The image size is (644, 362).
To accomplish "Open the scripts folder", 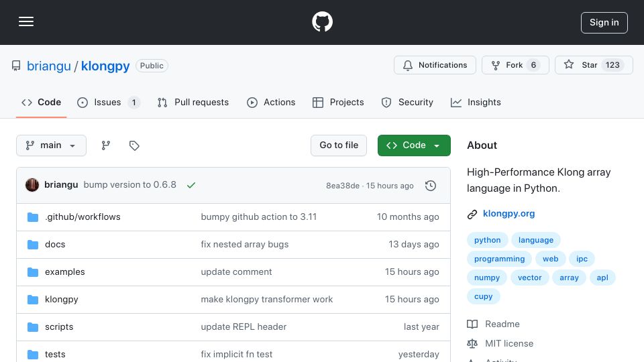I will (x=59, y=326).
